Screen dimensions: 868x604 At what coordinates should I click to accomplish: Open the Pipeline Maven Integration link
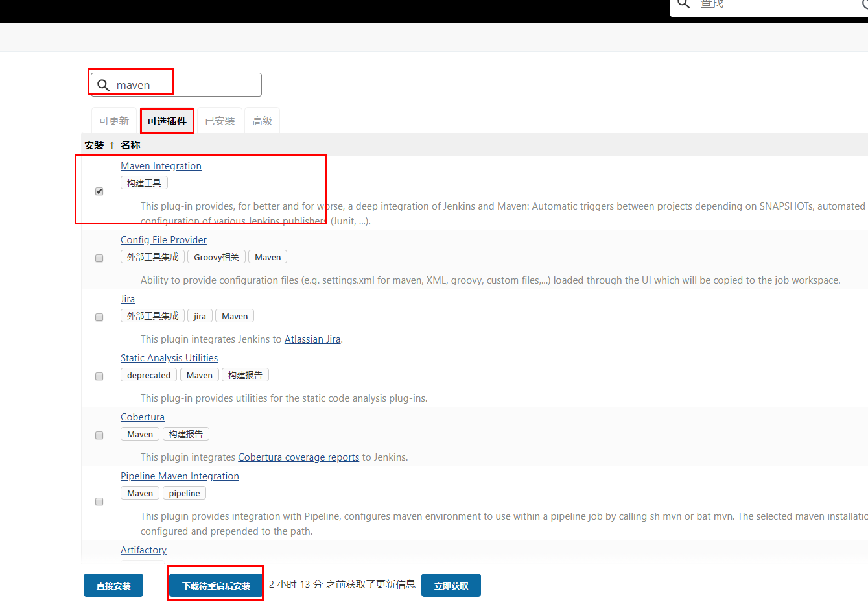[180, 476]
